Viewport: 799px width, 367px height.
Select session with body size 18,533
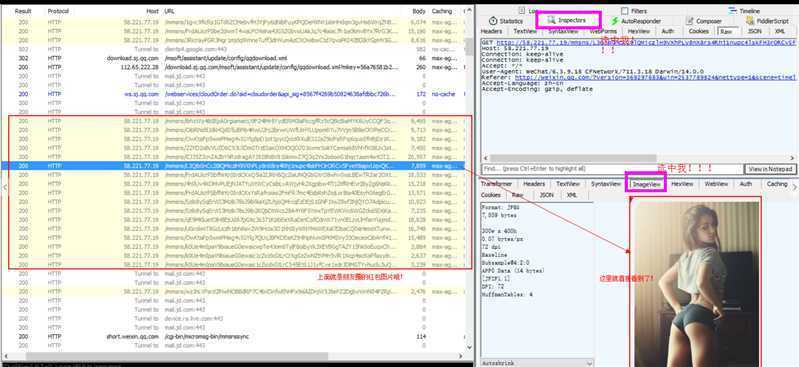pos(234,175)
